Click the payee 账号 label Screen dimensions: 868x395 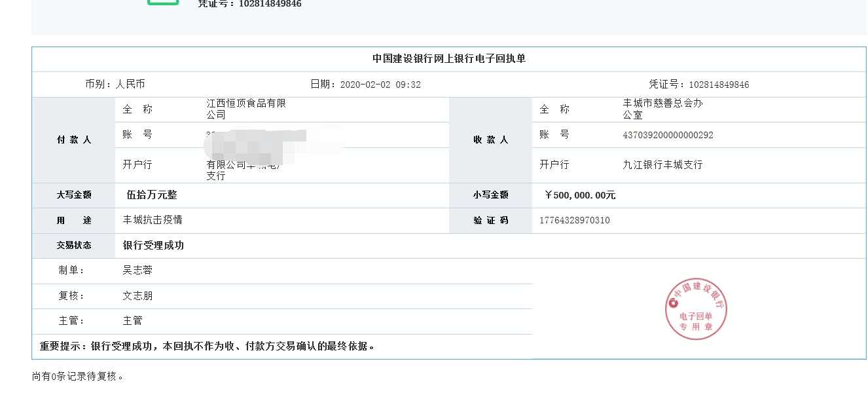point(554,134)
